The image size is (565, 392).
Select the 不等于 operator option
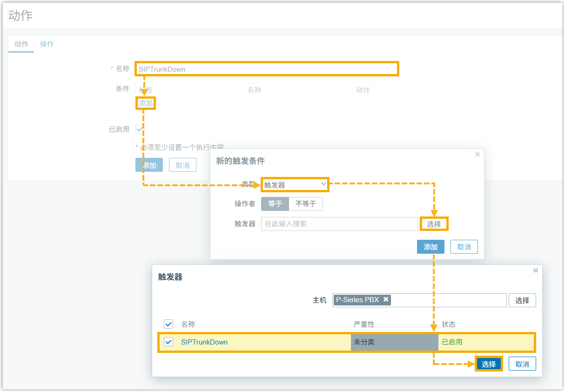pyautogui.click(x=306, y=204)
